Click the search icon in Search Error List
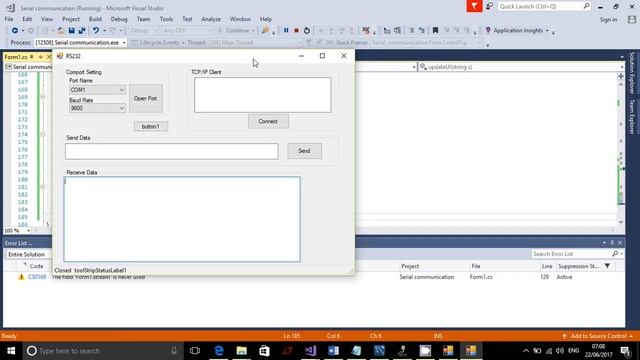This screenshot has height=360, width=640. coord(615,254)
